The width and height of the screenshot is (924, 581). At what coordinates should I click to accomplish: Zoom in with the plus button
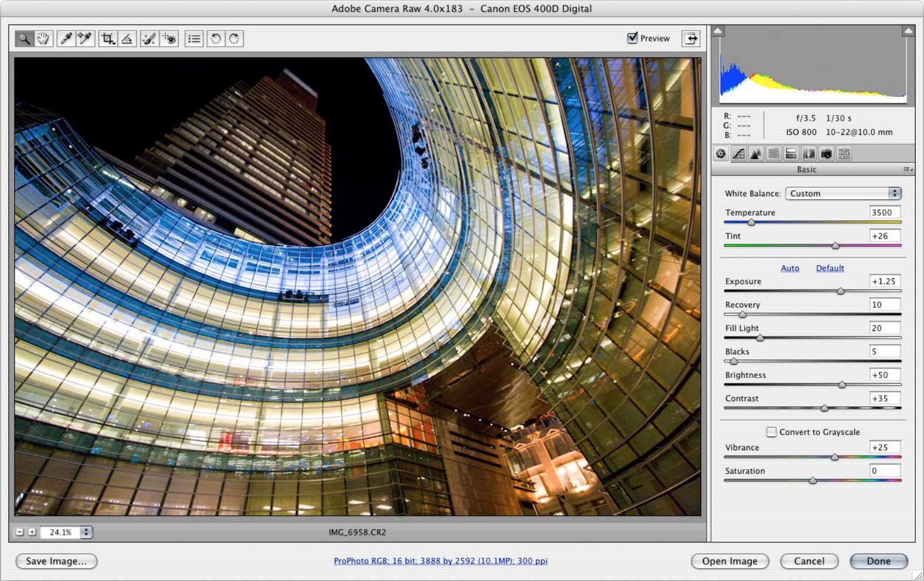tap(32, 532)
